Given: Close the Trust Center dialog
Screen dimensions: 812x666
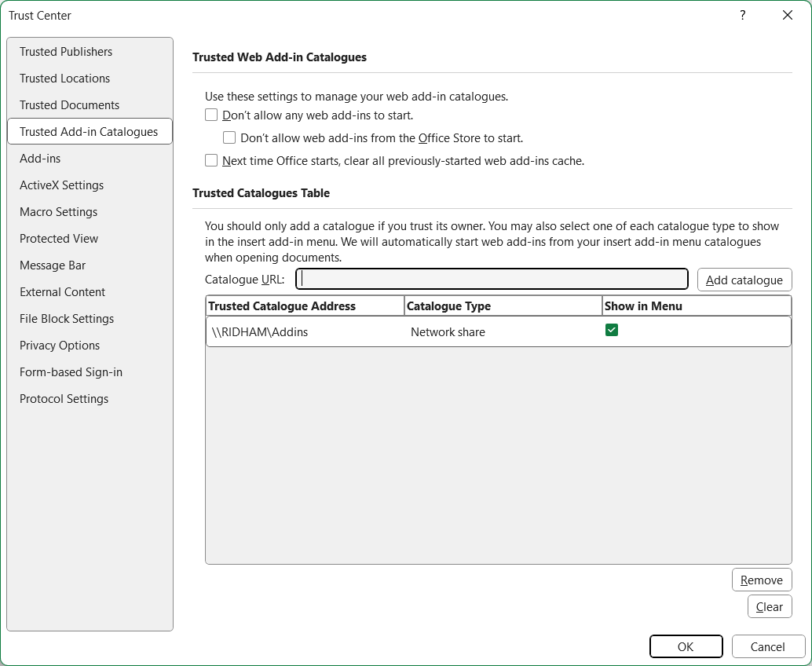Looking at the screenshot, I should 787,16.
